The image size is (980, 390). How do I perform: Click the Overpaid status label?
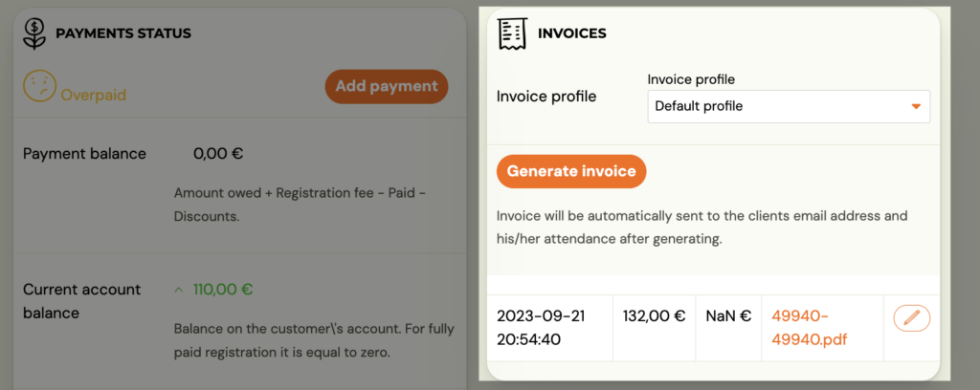(x=93, y=95)
